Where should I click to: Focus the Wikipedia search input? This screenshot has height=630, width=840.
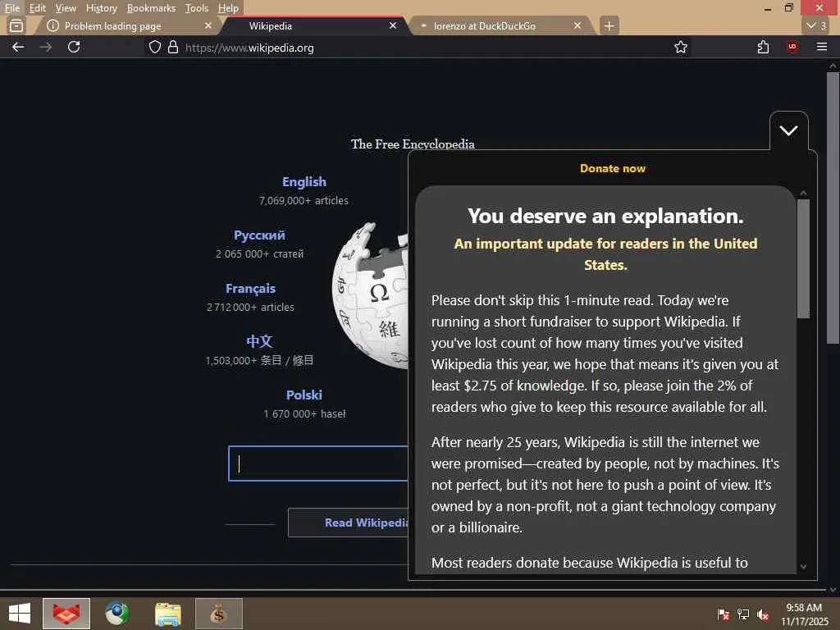coord(318,463)
